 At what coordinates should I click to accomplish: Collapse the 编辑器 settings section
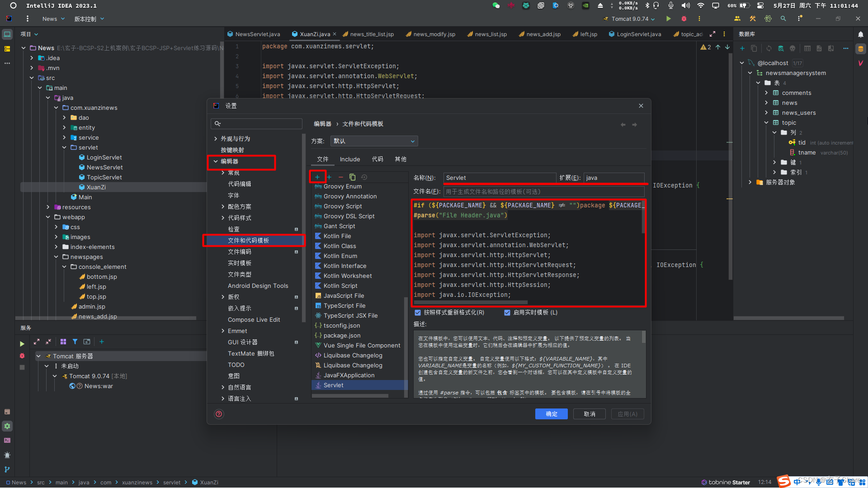[x=216, y=161]
